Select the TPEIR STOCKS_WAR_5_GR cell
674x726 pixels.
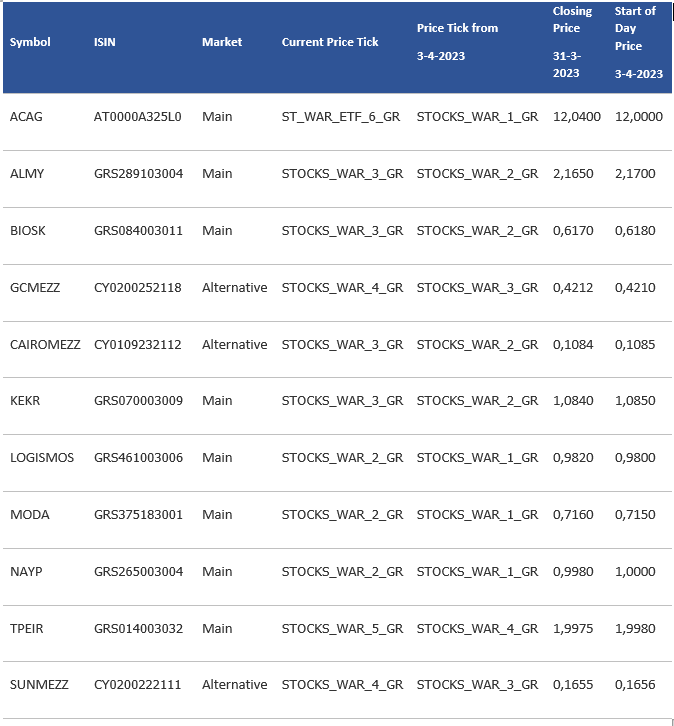click(342, 629)
